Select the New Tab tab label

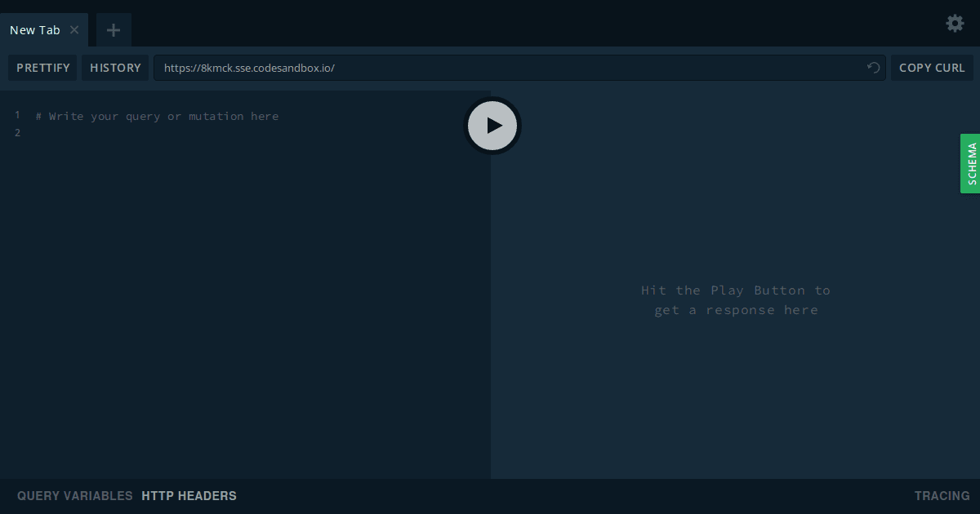click(34, 29)
